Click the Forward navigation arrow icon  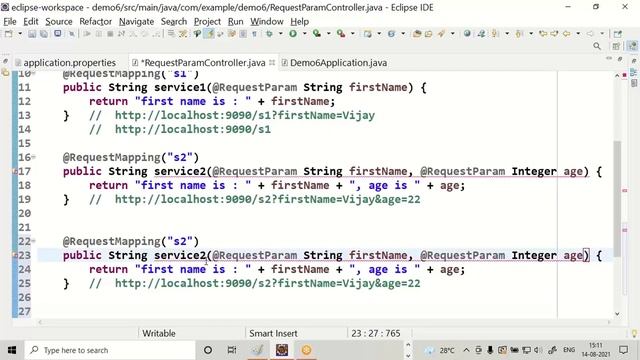[x=590, y=34]
